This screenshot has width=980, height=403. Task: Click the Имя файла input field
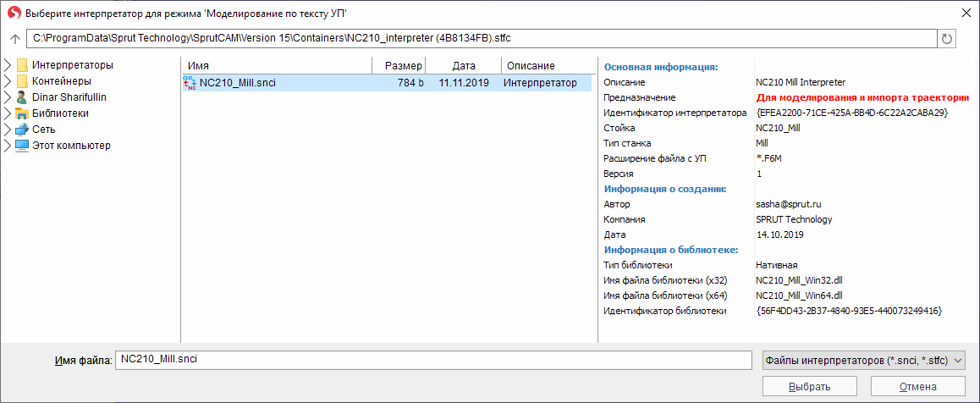click(433, 361)
